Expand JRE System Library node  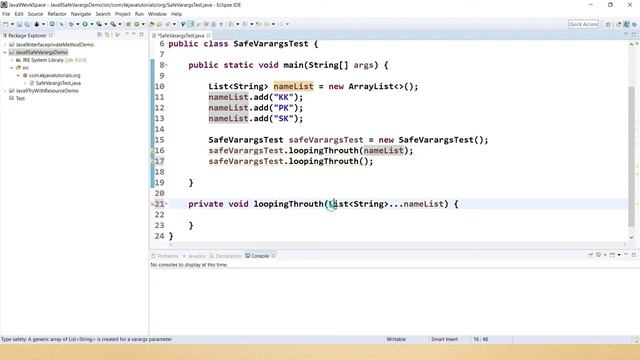pos(12,60)
